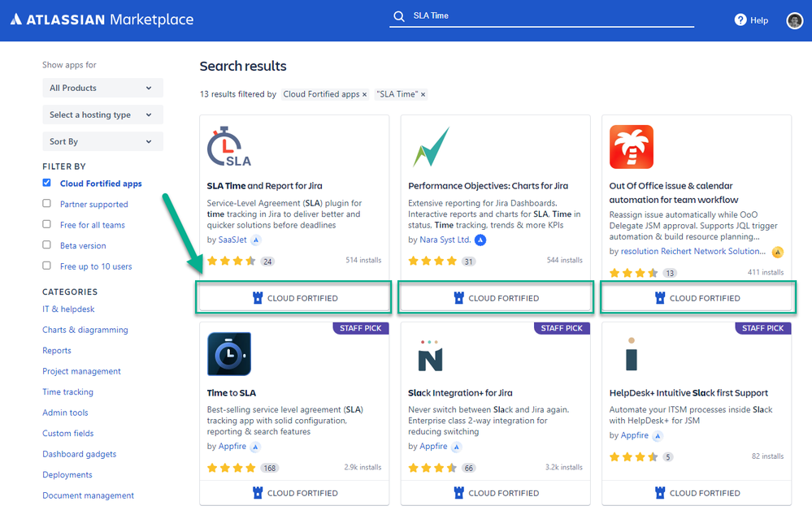Click the Out Of Office palm tree logo
This screenshot has height=510, width=812.
point(632,147)
